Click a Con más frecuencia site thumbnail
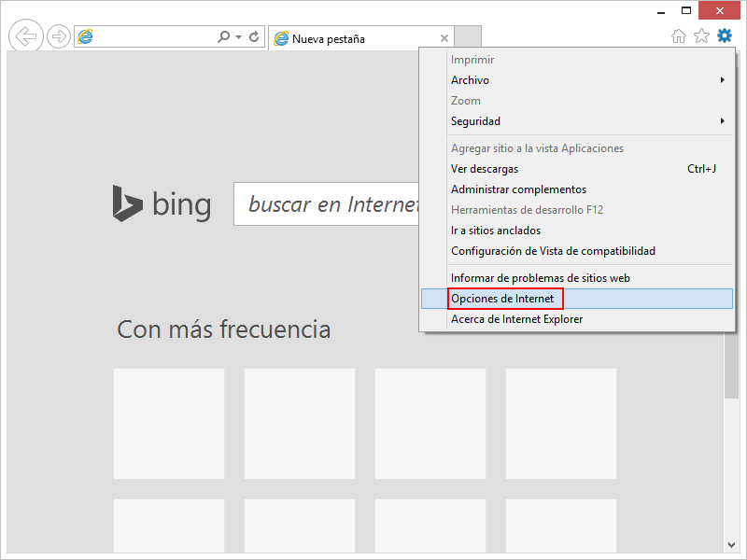The height and width of the screenshot is (560, 747). click(168, 424)
